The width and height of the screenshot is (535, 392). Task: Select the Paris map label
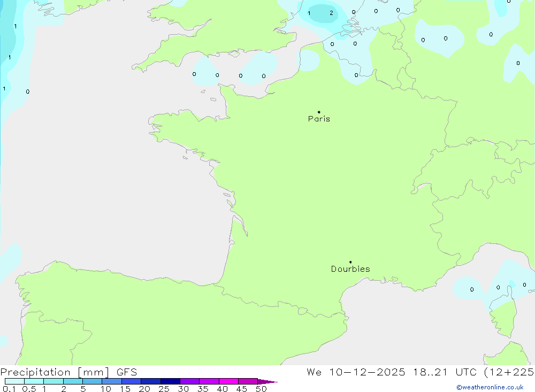click(319, 119)
